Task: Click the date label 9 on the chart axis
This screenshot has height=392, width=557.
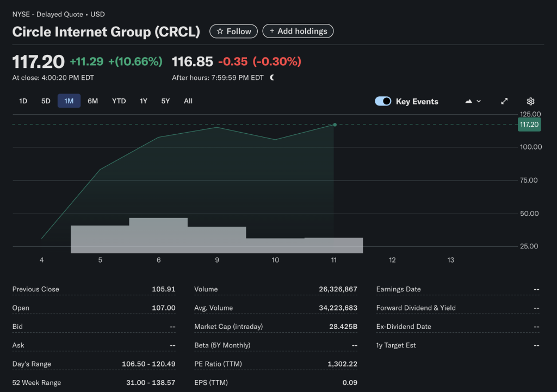Action: point(217,260)
